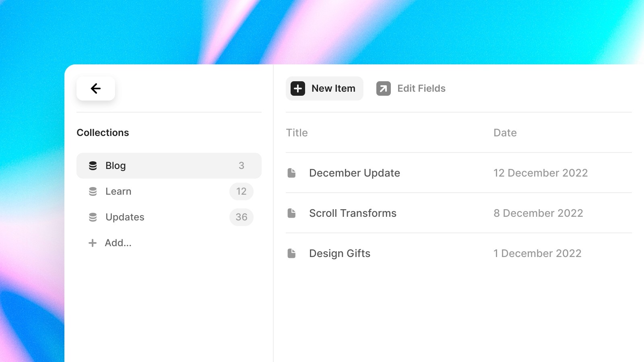Click Add... to create a collection

click(118, 243)
